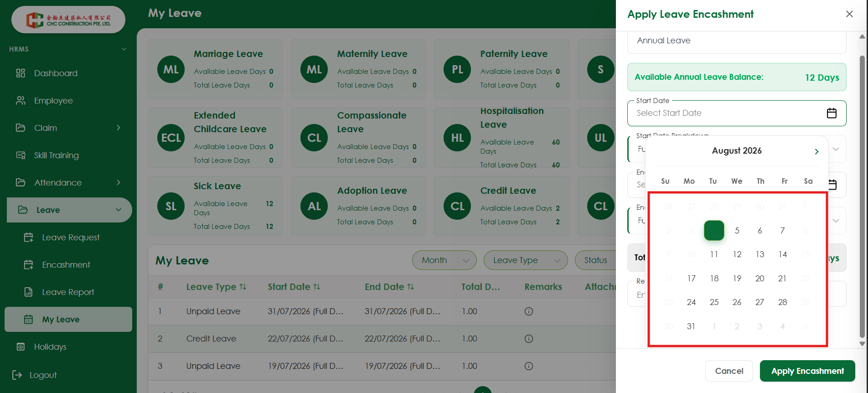Collapse the Leave menu chevron
This screenshot has height=393, width=868.
119,210
